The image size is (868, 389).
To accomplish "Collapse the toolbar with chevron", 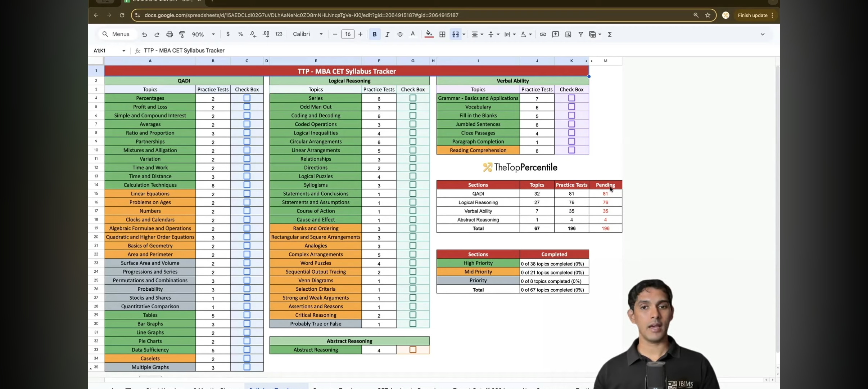I will [762, 34].
